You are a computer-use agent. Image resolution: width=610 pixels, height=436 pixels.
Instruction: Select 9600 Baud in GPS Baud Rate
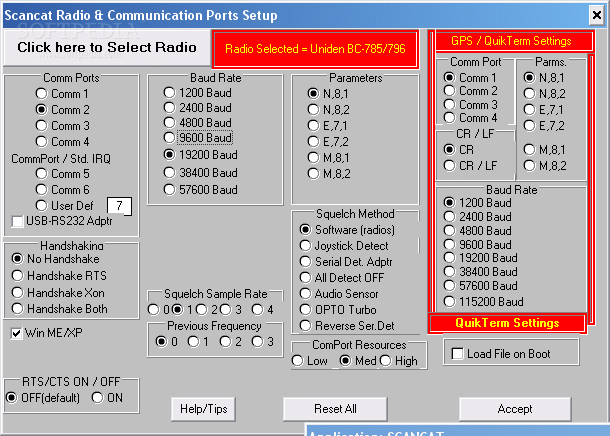(x=478, y=245)
